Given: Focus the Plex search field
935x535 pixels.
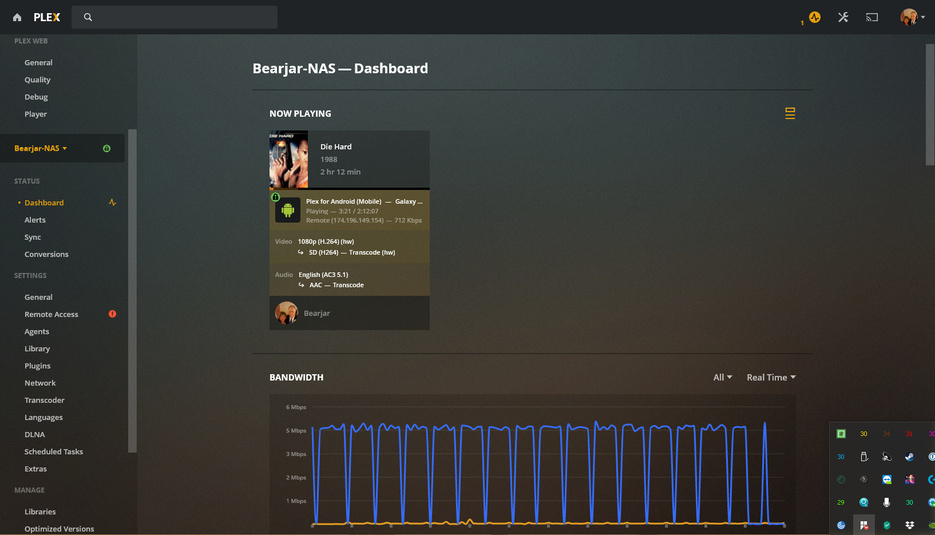Looking at the screenshot, I should pyautogui.click(x=174, y=17).
